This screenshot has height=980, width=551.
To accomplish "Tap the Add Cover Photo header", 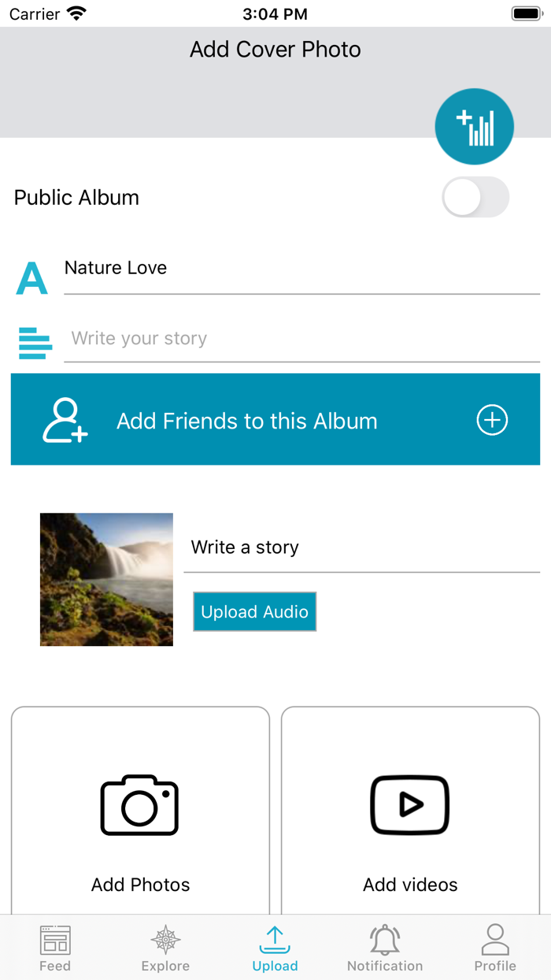I will pos(275,50).
